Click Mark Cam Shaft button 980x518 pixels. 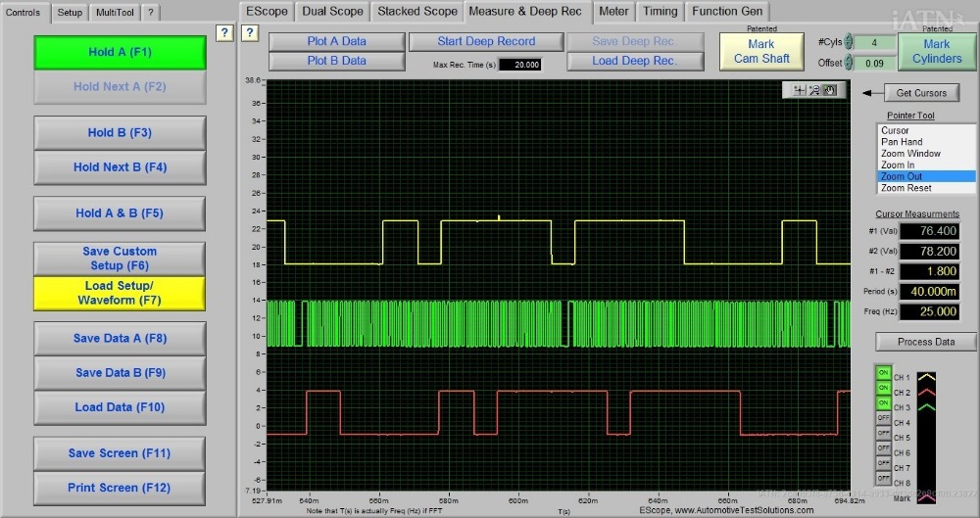761,51
